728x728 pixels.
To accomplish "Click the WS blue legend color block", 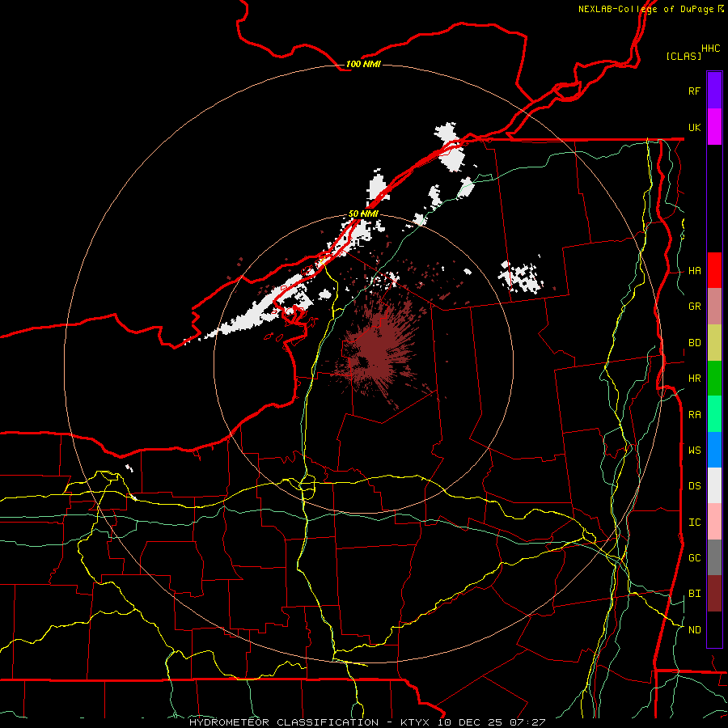I will (x=714, y=450).
